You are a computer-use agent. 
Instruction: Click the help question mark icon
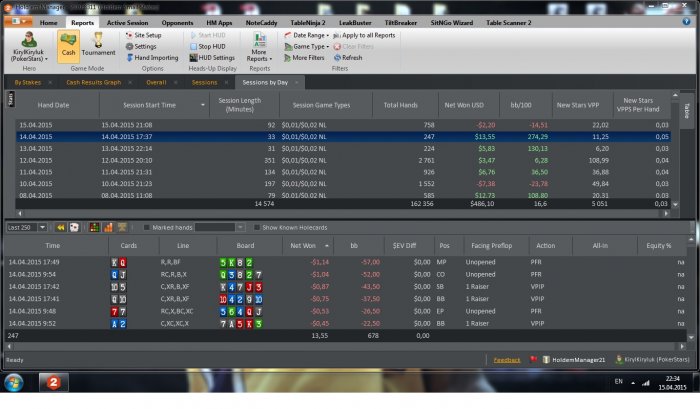(x=686, y=21)
